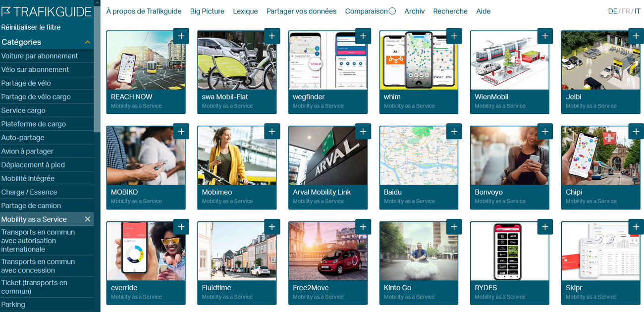Click the Trafikguide logo
Screen dimensions: 644x312
tap(47, 12)
